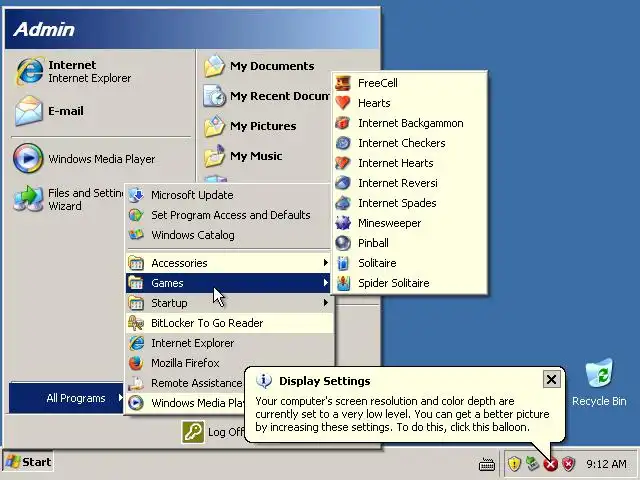Click the BitLocker To Go Reader key icon
This screenshot has height=480, width=640.
(x=136, y=323)
